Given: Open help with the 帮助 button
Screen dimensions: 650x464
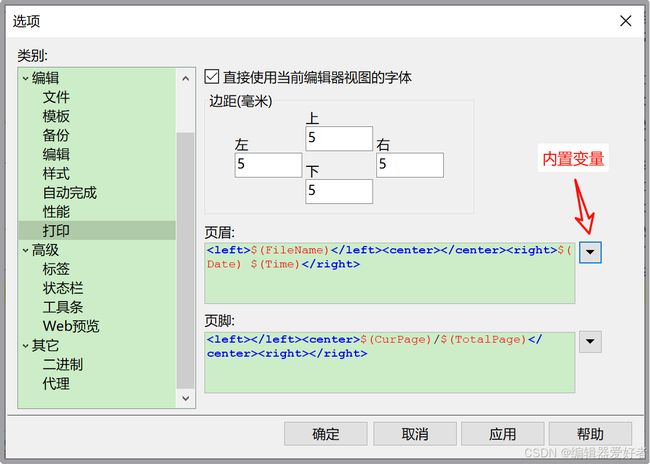Looking at the screenshot, I should tap(590, 434).
